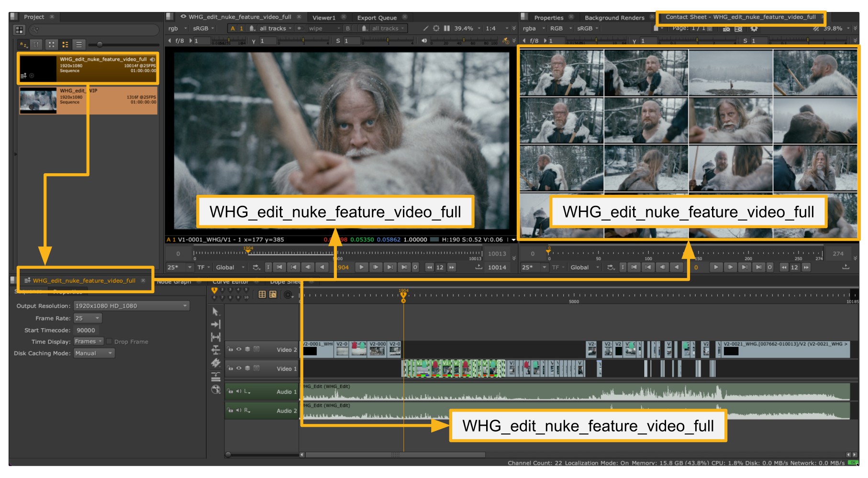The height and width of the screenshot is (478, 868).
Task: Mute the Audio 1 track speaker icon
Action: tap(238, 391)
